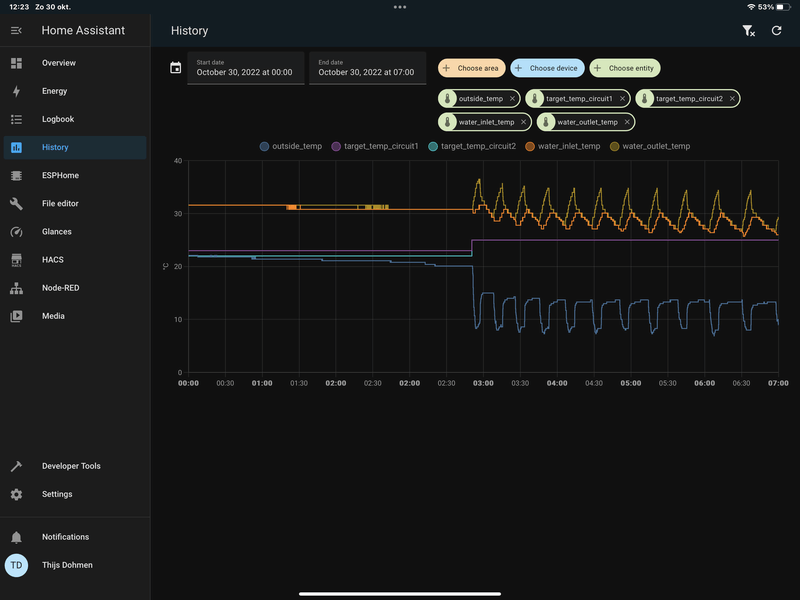Toggle outside_temp series in legend
This screenshot has height=600, width=800.
click(x=291, y=146)
